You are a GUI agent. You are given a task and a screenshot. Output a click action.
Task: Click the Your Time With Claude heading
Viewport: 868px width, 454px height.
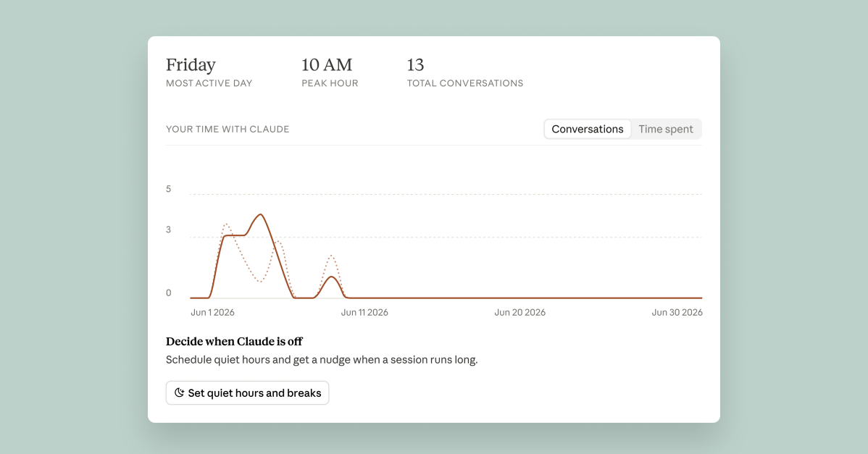(228, 129)
